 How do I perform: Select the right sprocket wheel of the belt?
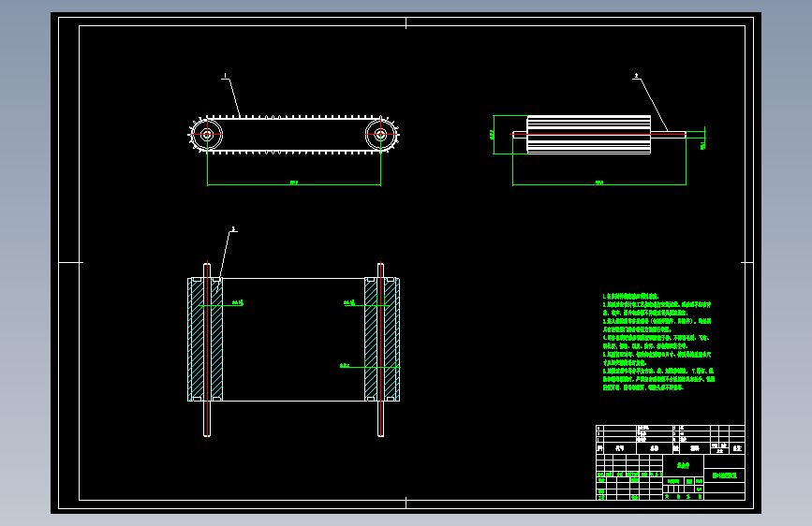(x=381, y=135)
